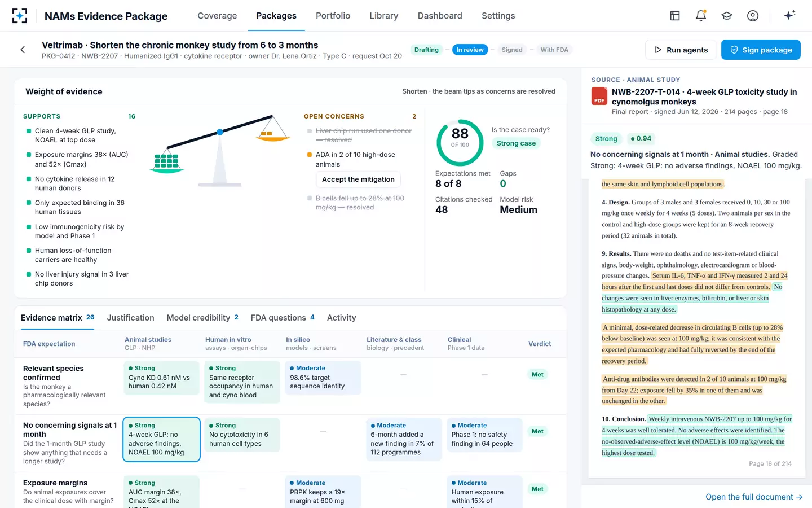Open the user account profile icon
This screenshot has height=508, width=812.
[753, 16]
